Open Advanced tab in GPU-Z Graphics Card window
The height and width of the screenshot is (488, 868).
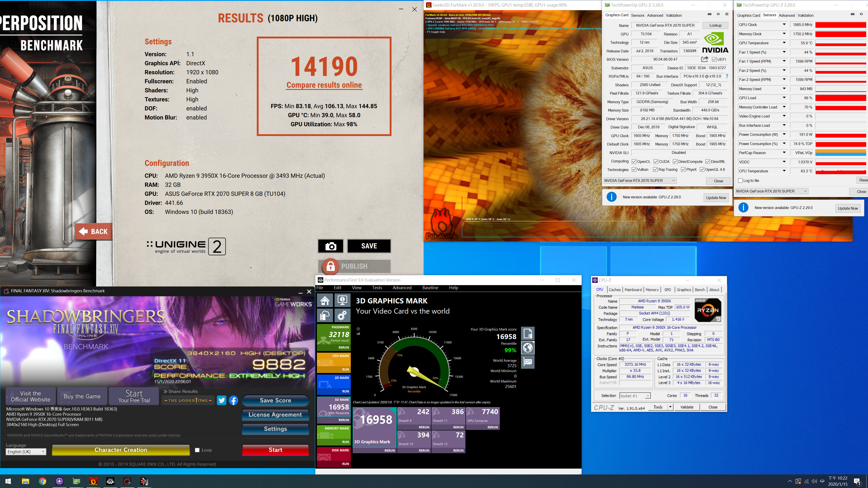point(655,16)
